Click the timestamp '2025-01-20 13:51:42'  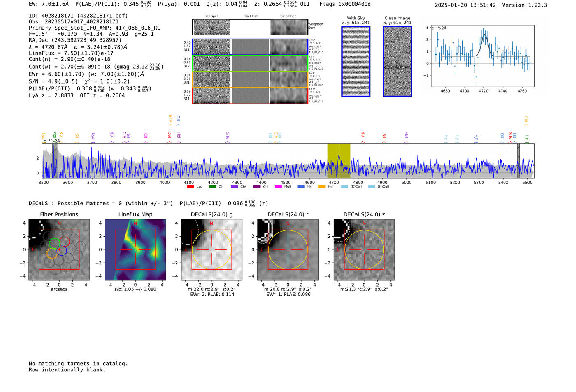click(465, 5)
